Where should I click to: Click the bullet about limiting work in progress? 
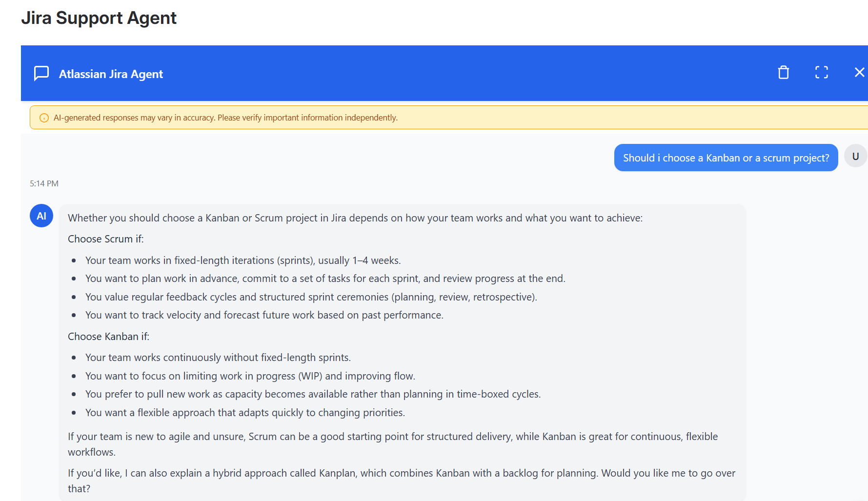click(x=250, y=376)
